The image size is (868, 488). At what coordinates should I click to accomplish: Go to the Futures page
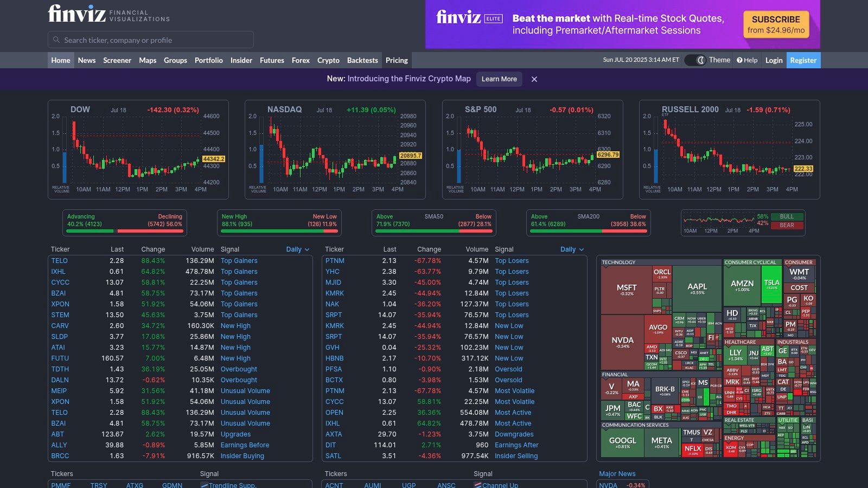point(272,60)
